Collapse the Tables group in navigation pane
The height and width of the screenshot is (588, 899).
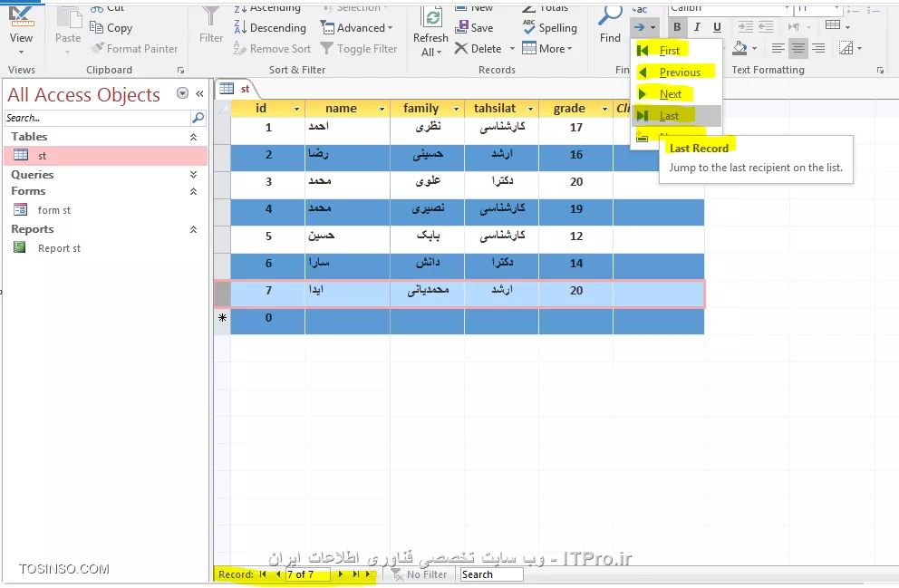pyautogui.click(x=193, y=137)
